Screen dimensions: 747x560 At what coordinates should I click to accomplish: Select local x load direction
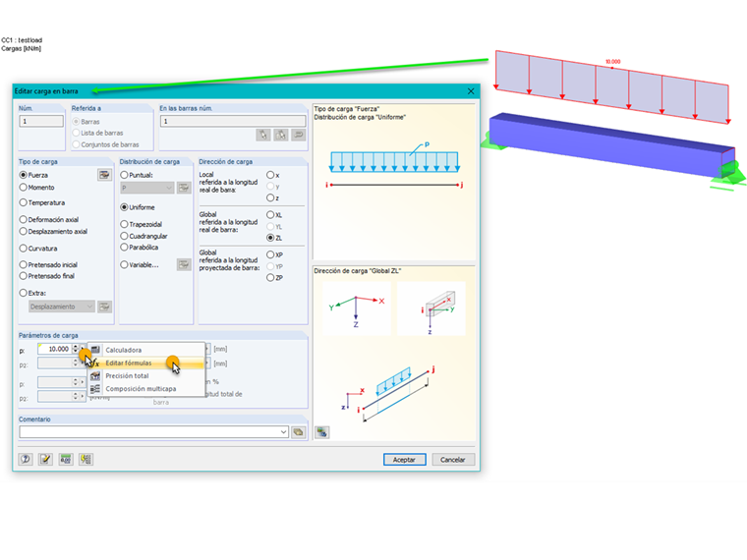tap(270, 175)
